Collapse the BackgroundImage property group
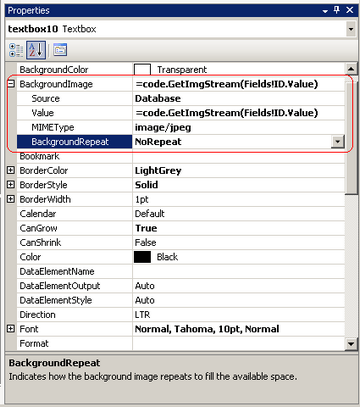The image size is (360, 407). pos(11,84)
